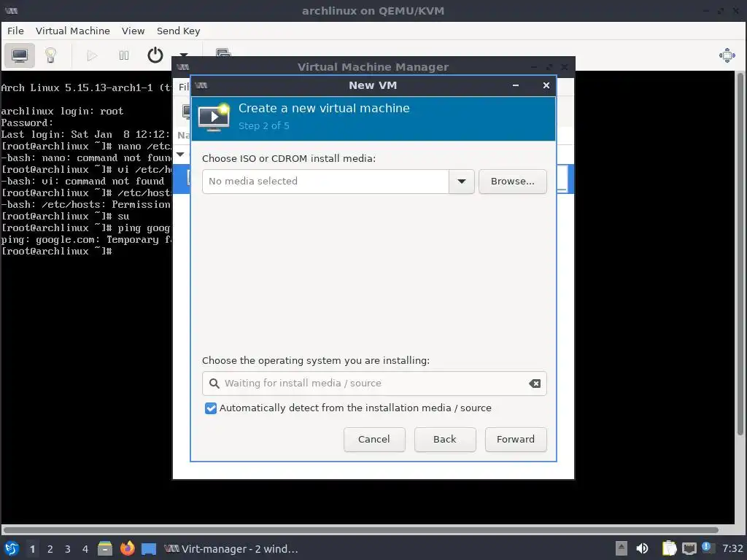Click the taskbar clock showing 7:32

[x=732, y=548]
